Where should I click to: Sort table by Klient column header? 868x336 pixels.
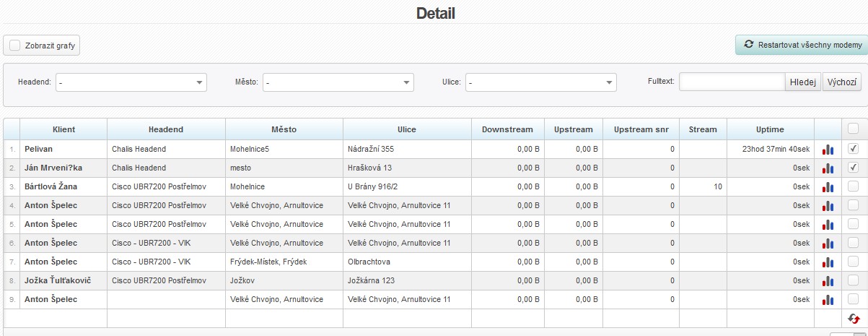pyautogui.click(x=63, y=129)
